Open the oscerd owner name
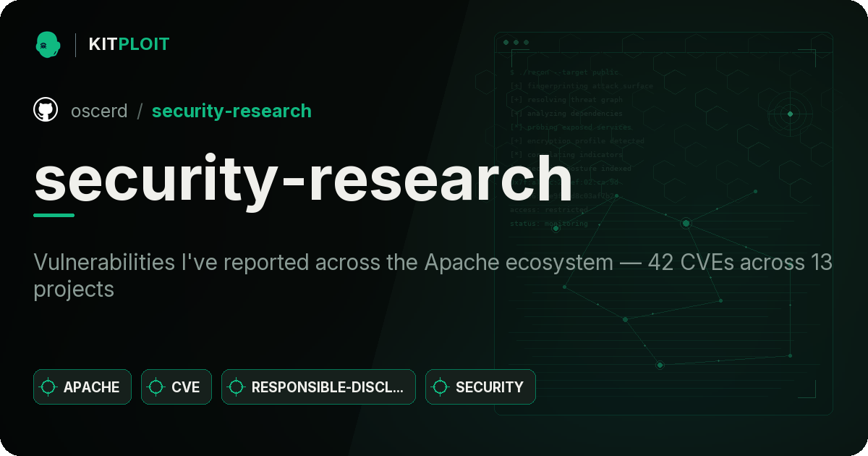The height and width of the screenshot is (456, 868). [99, 111]
